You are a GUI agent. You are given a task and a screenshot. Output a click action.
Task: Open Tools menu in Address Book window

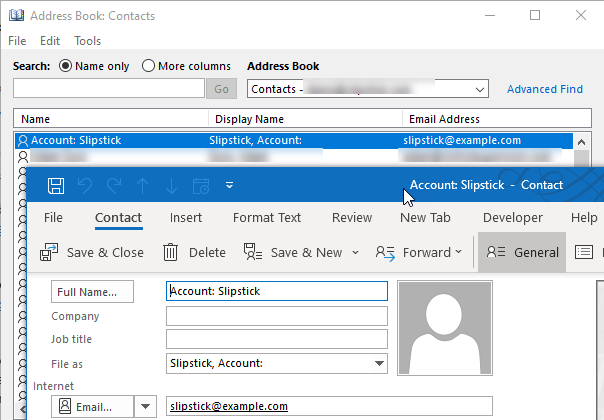pyautogui.click(x=87, y=41)
